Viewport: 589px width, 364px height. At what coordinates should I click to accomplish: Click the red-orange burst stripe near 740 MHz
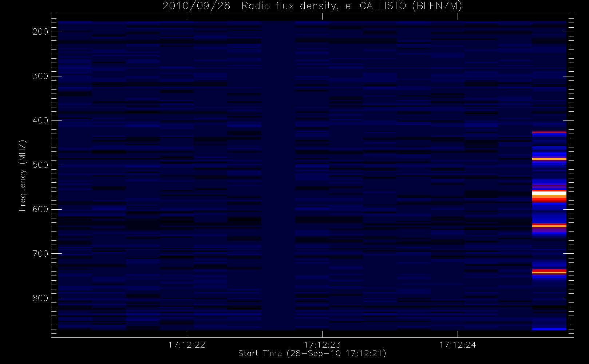tap(549, 272)
